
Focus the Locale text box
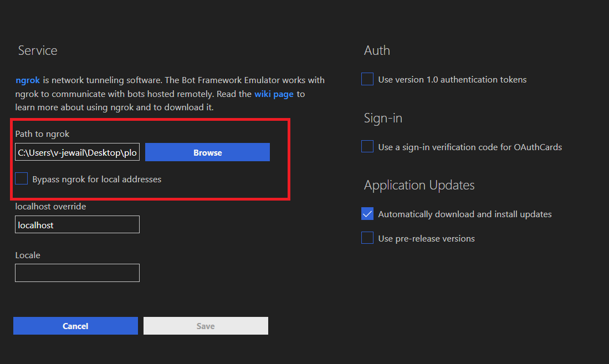(x=77, y=273)
